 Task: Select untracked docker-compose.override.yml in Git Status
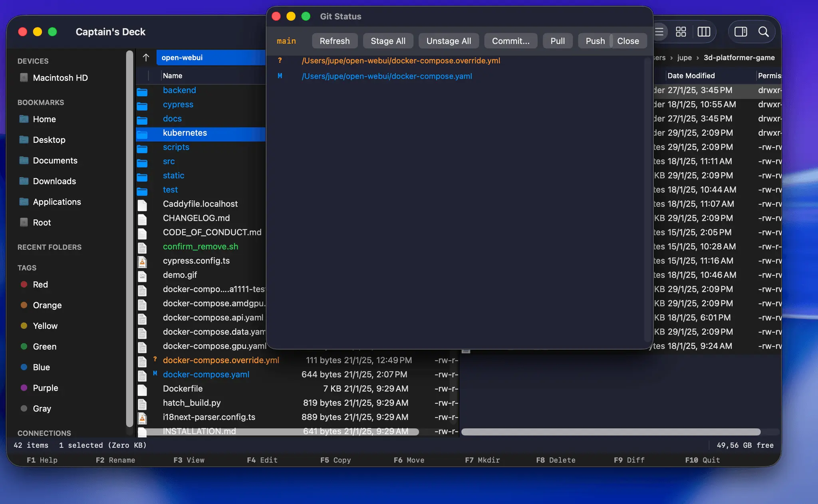[401, 61]
